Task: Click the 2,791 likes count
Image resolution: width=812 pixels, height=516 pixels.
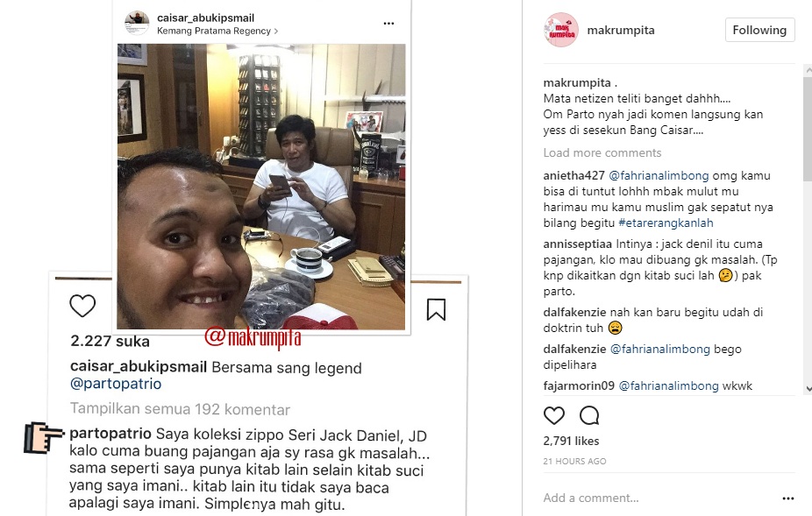Action: click(571, 441)
